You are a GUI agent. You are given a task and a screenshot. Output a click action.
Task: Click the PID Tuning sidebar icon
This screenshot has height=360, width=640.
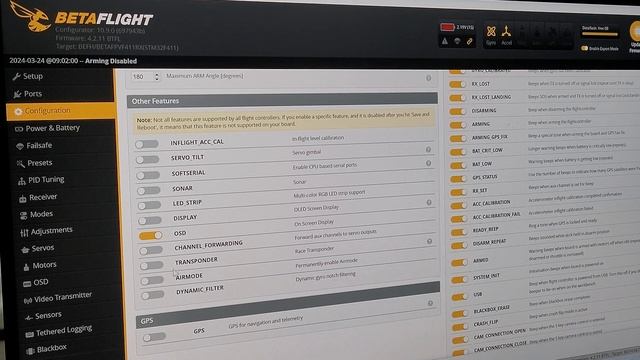tap(22, 181)
